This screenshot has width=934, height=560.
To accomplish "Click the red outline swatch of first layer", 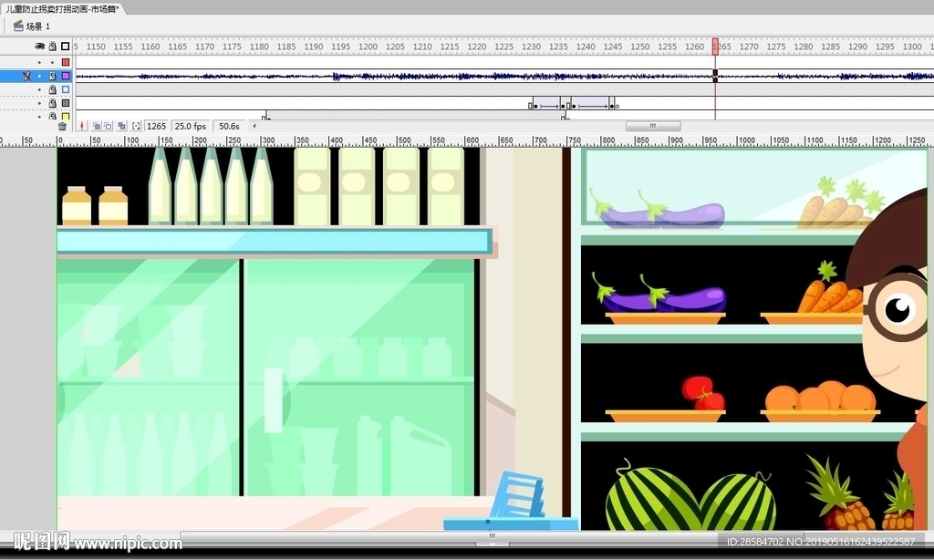I will coord(65,62).
